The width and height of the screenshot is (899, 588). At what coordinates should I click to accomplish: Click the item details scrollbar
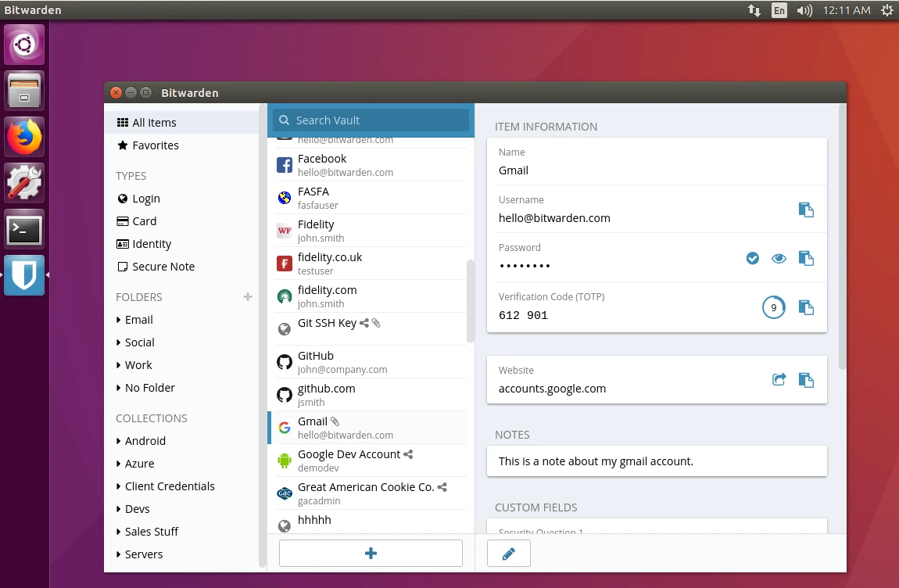[x=842, y=236]
